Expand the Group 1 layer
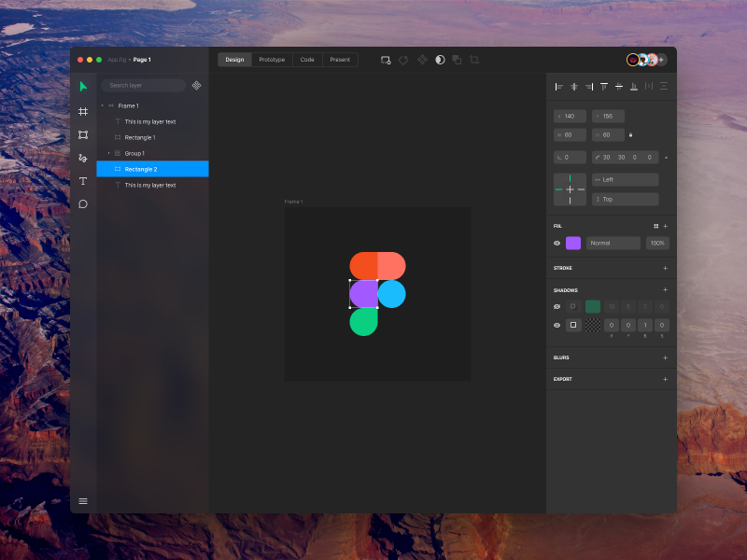The image size is (747, 560). coord(108,153)
